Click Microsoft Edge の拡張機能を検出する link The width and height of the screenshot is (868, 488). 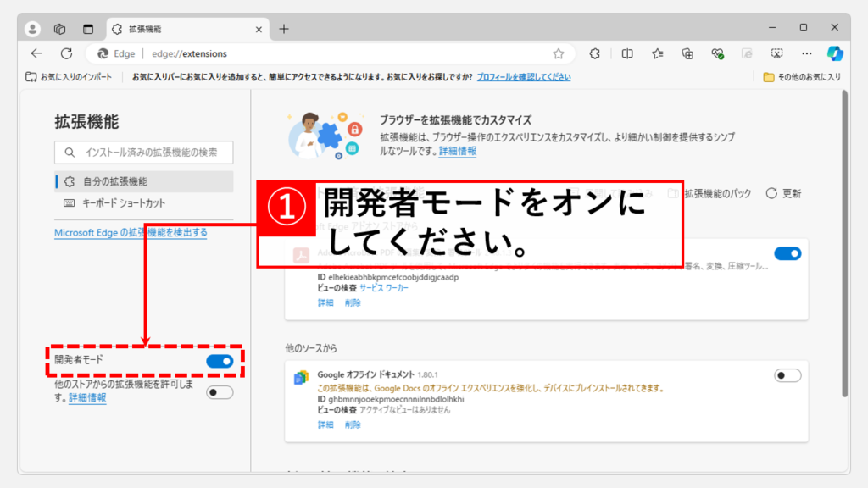click(131, 232)
